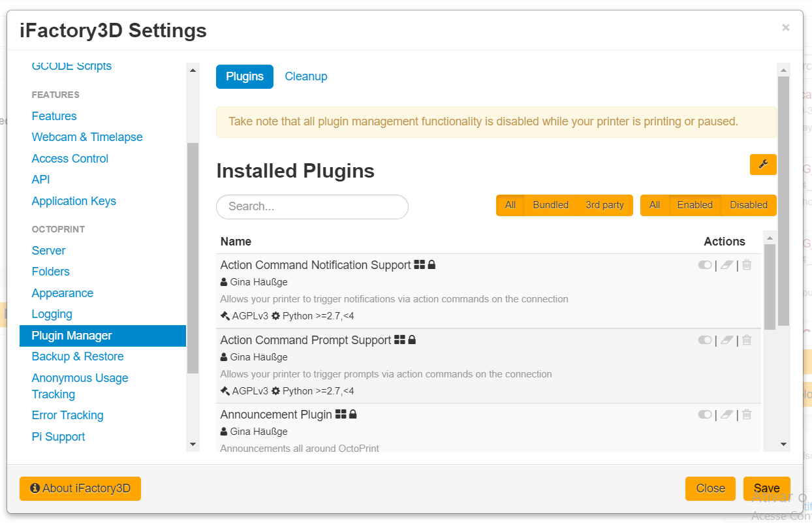The height and width of the screenshot is (523, 812).
Task: Open plugin manager wrench settings
Action: point(763,165)
